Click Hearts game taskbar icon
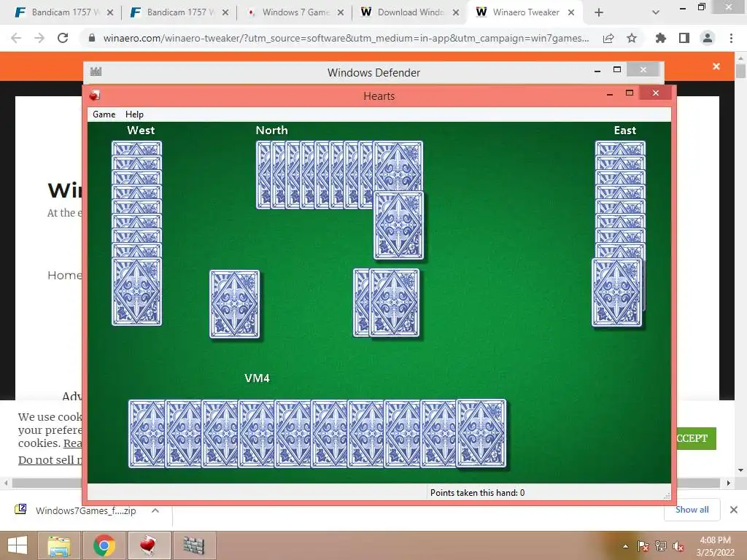747x560 pixels. 149,545
